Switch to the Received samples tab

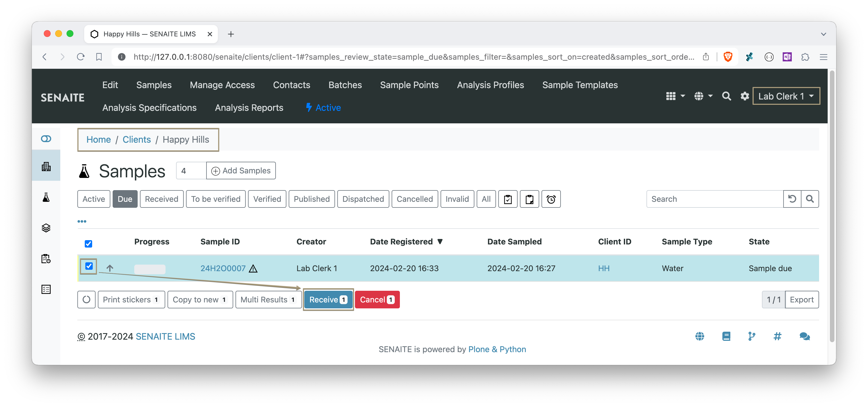(162, 199)
